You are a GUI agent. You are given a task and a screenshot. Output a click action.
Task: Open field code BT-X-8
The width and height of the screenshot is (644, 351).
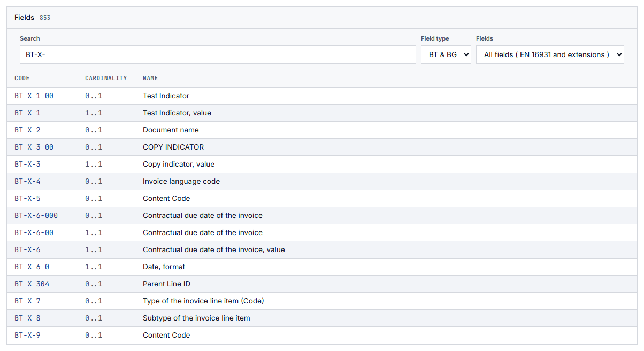click(x=27, y=318)
